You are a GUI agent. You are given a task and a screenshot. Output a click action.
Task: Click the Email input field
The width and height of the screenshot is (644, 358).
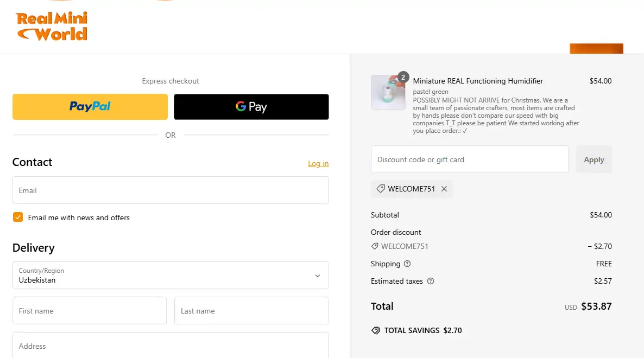click(171, 190)
